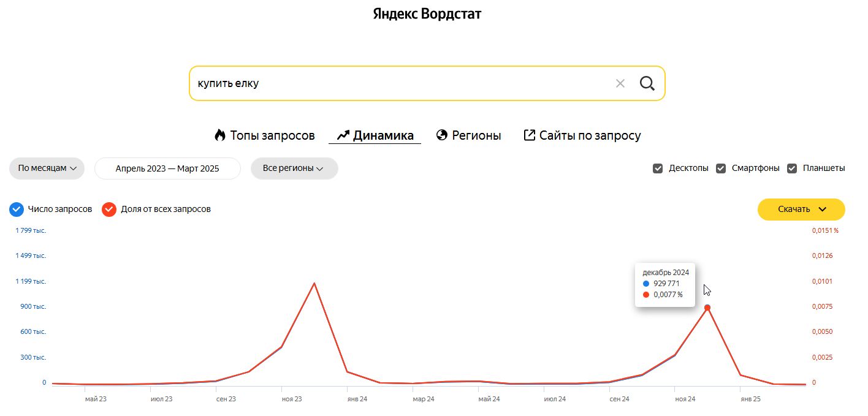Click the search field containing купить елку

click(x=398, y=83)
